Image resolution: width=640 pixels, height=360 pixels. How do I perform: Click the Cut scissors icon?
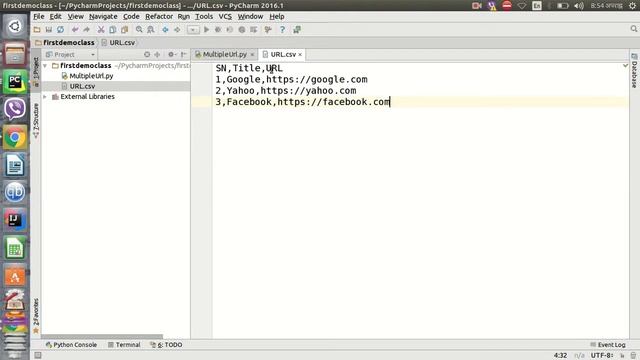click(x=101, y=29)
